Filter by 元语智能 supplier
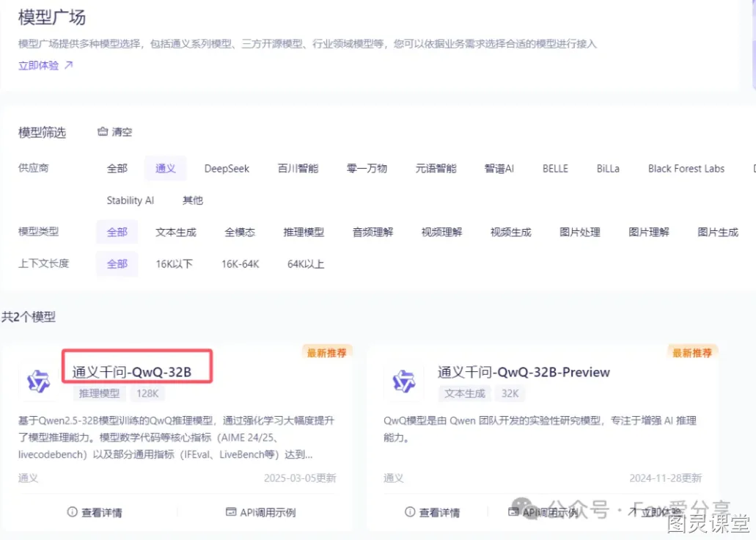 [436, 169]
